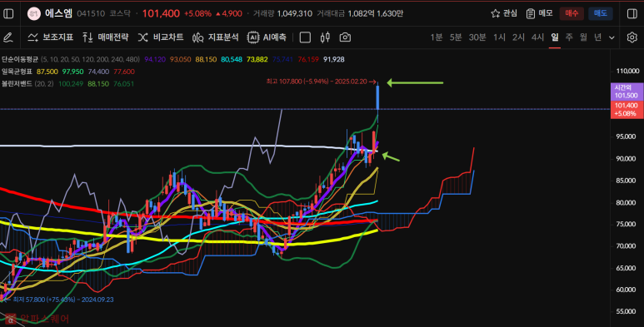Viewport: 644px width, 327px height.
Task: Toggle the left sidebar panel icon
Action: 8,13
